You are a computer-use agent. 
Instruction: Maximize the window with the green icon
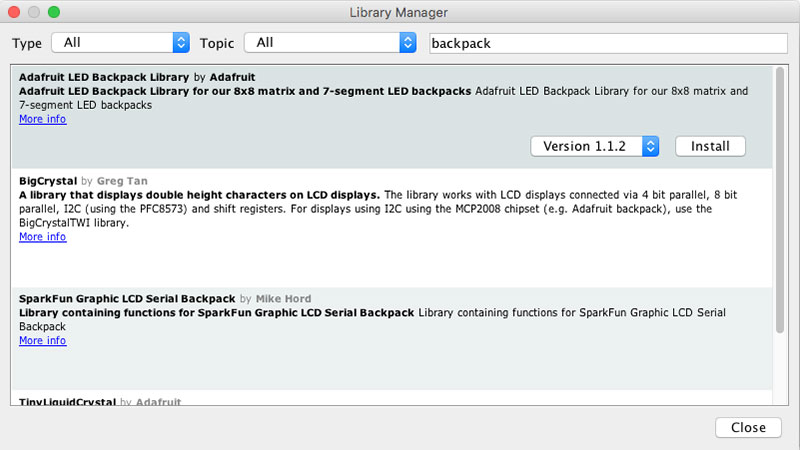click(x=54, y=12)
